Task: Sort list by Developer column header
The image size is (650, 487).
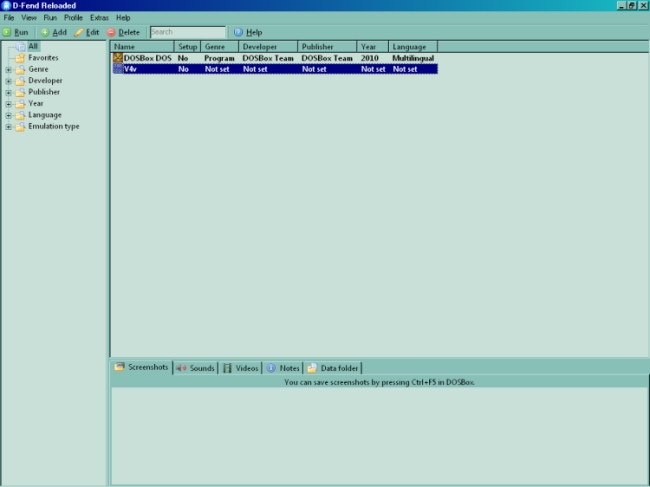Action: [268, 46]
